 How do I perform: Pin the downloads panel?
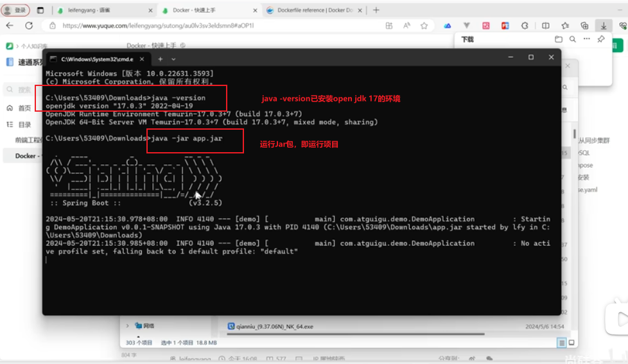(x=601, y=39)
